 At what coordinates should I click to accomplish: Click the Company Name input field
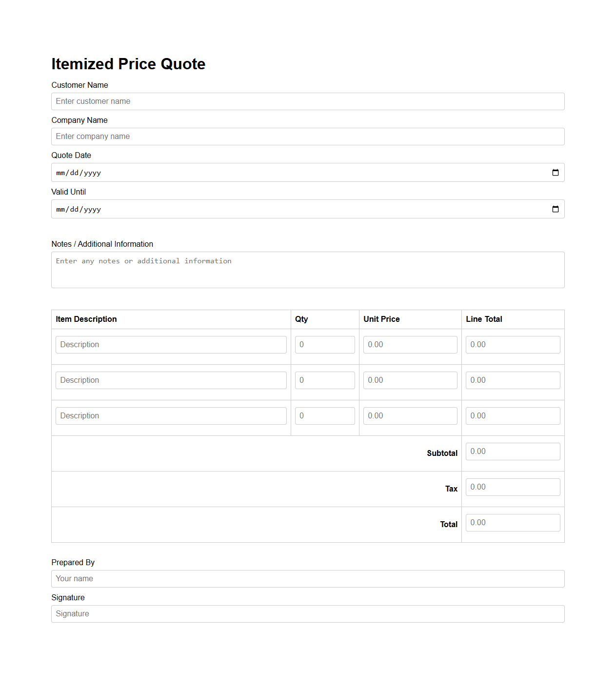(x=308, y=137)
